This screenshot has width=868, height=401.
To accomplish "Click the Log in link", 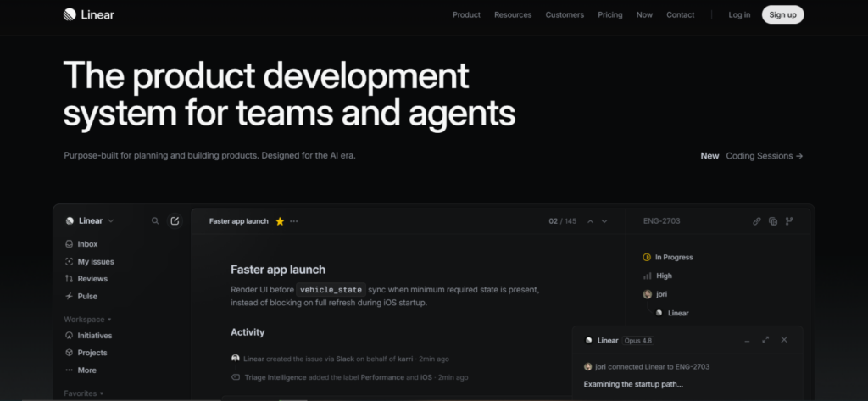I will tap(739, 15).
